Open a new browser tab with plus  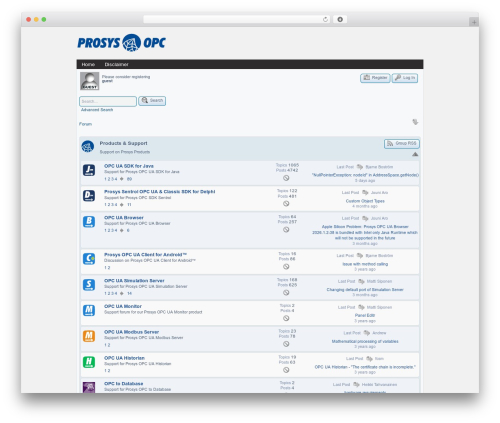474,22
